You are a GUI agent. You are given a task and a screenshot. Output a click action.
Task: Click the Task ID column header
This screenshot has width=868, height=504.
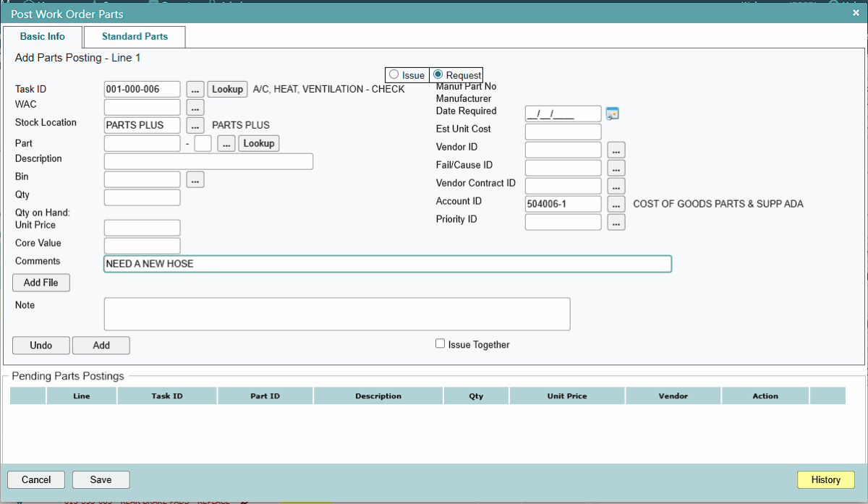(167, 396)
